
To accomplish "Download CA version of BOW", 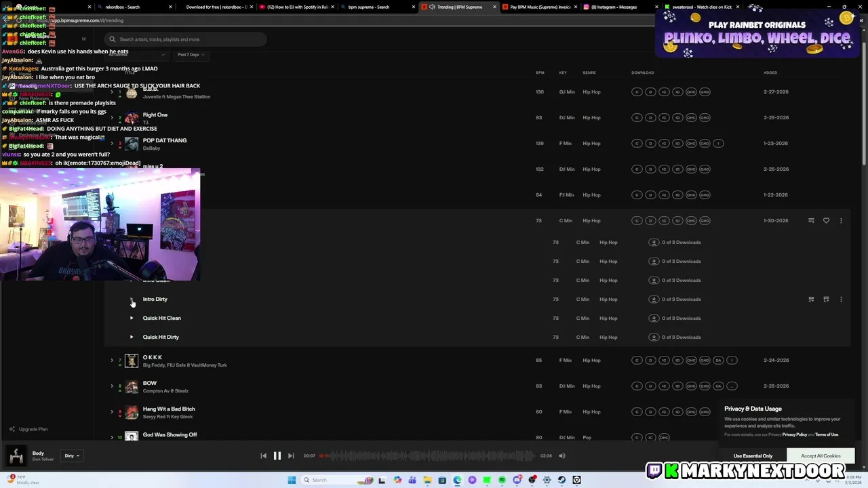I will pyautogui.click(x=719, y=386).
